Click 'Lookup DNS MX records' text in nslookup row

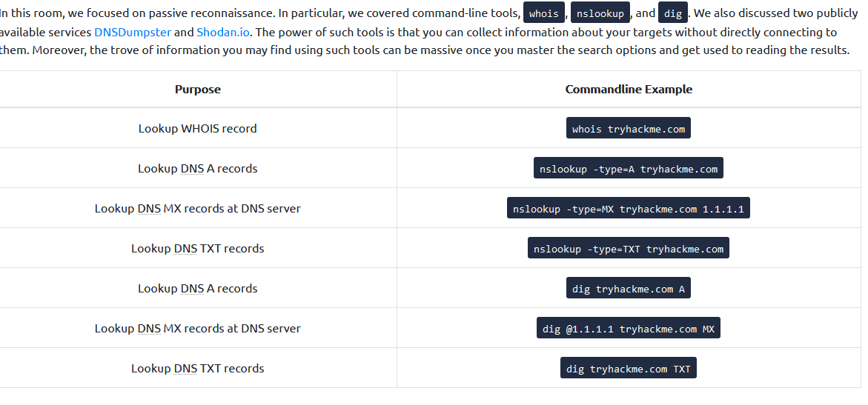197,209
